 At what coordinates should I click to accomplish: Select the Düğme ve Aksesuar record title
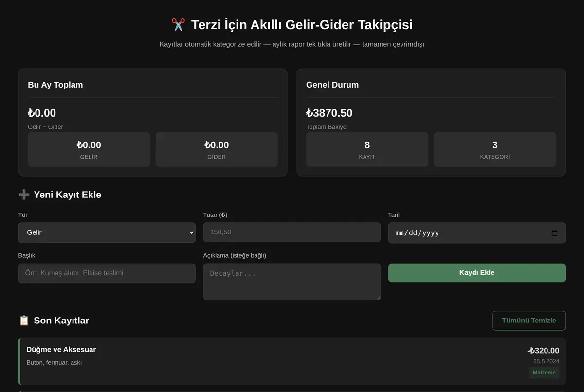pyautogui.click(x=61, y=349)
